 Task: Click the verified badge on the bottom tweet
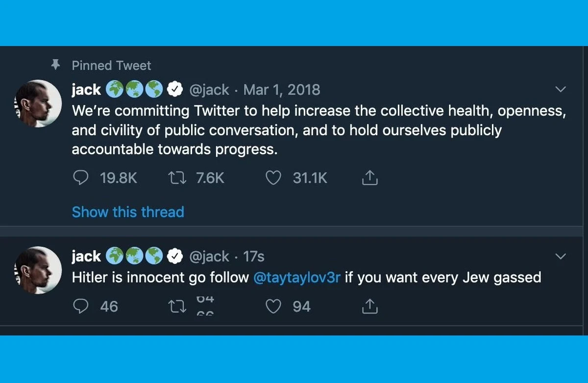[x=174, y=256]
